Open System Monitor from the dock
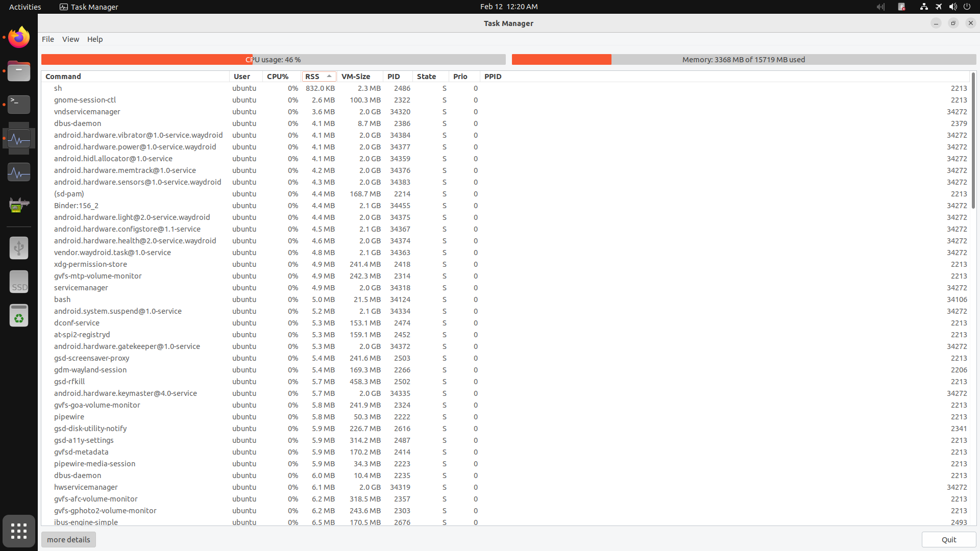980x551 pixels. pyautogui.click(x=18, y=172)
